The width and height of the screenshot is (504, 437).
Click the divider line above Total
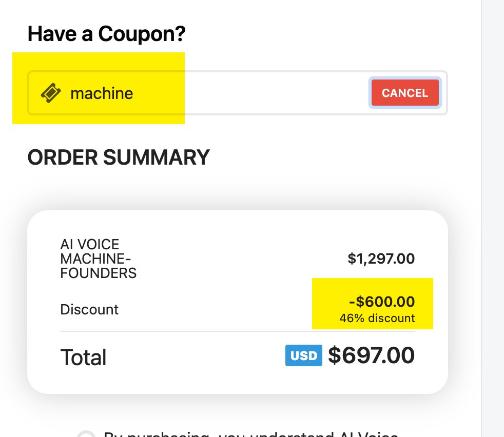(237, 331)
